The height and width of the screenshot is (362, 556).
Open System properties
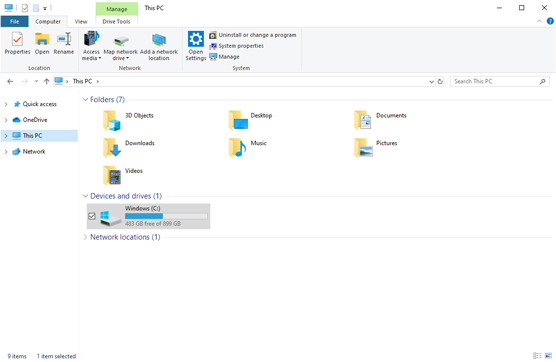click(237, 46)
